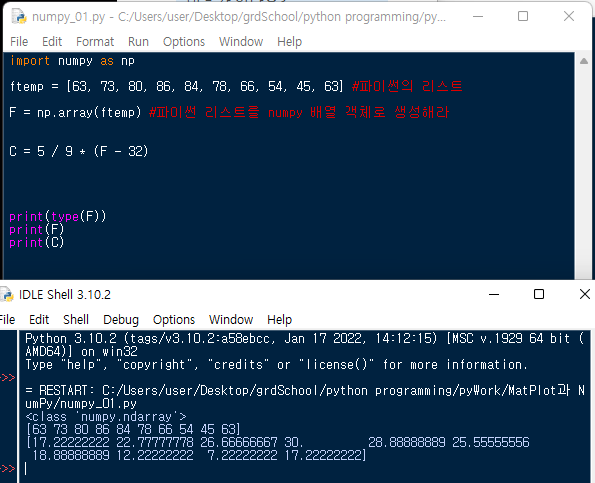Click the 'print(C)' line in editor
Image resolution: width=595 pixels, height=483 pixels.
click(x=37, y=243)
